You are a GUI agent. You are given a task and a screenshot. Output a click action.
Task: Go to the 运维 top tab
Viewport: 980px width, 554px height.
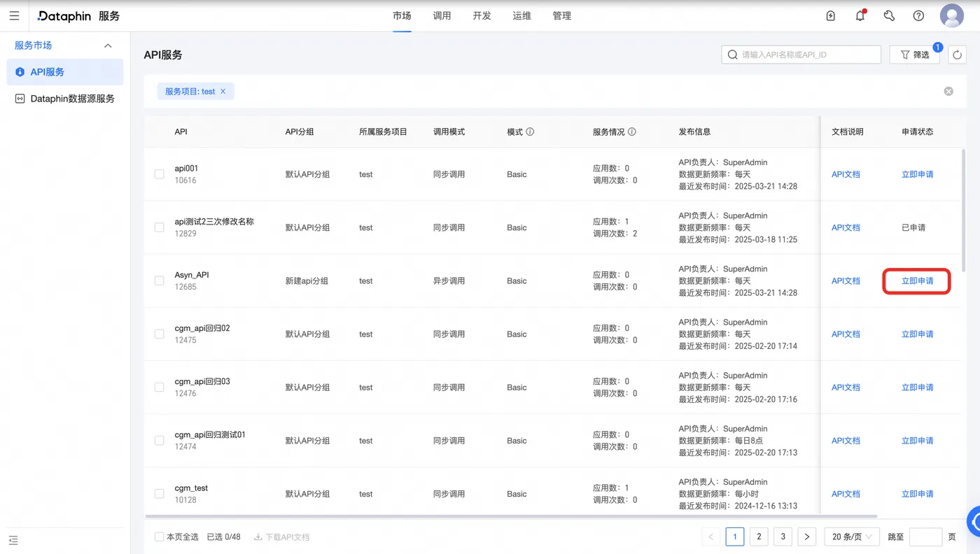tap(521, 16)
